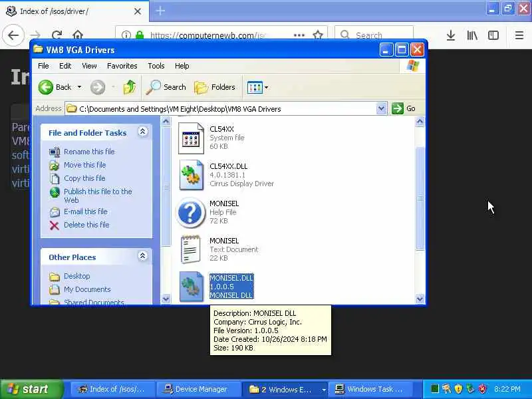Click the taskbar clock showing 8:22 PM
Screen dimensions: 532x399
(507, 389)
